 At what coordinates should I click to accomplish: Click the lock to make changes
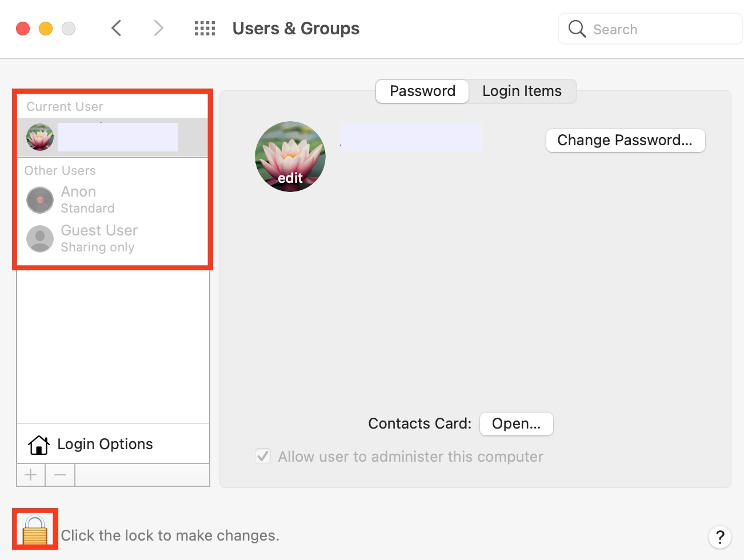(34, 529)
